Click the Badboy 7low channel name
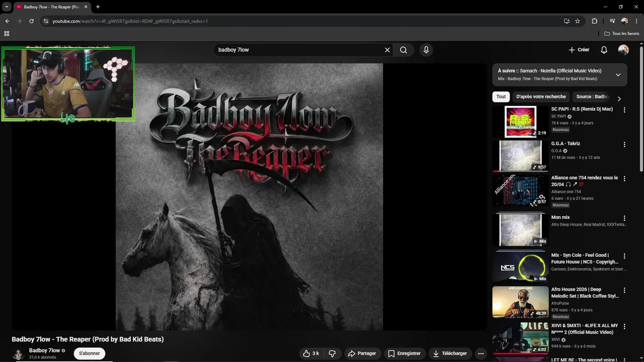The image size is (644, 362). click(44, 350)
